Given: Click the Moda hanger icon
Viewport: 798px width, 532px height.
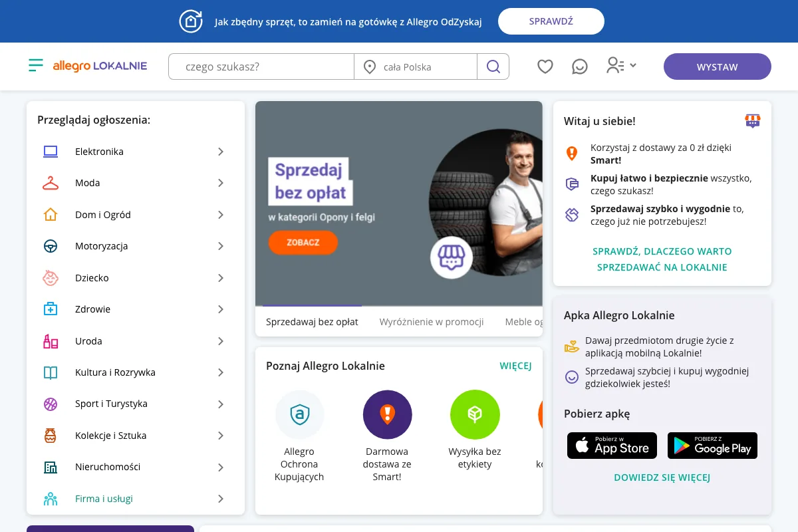Looking at the screenshot, I should [51, 183].
